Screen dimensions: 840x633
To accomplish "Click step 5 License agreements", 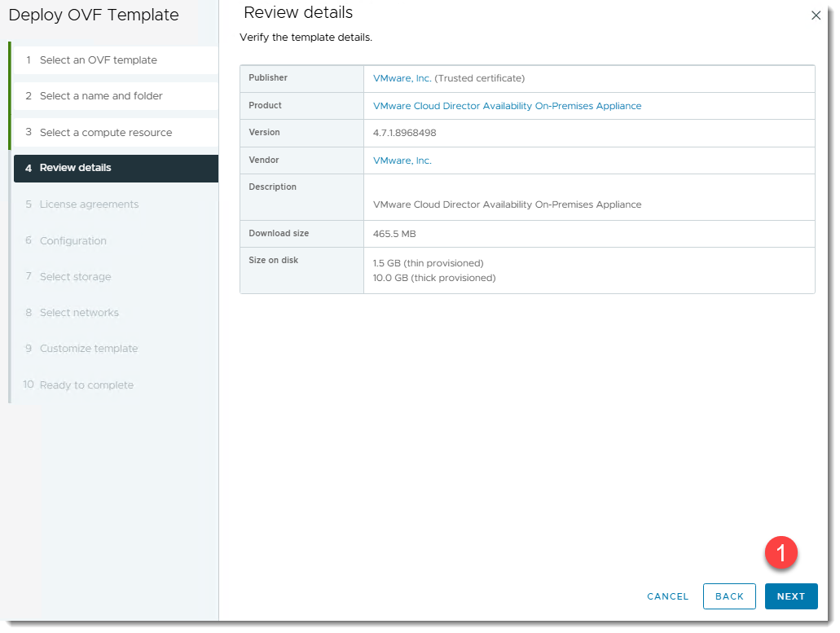I will [89, 204].
